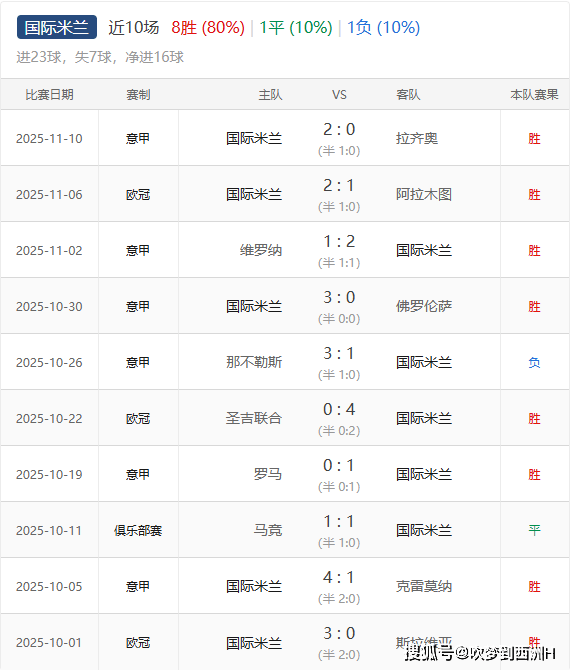Select the 1负 (10%) loss statistic
Image resolution: width=570 pixels, height=670 pixels.
(383, 28)
